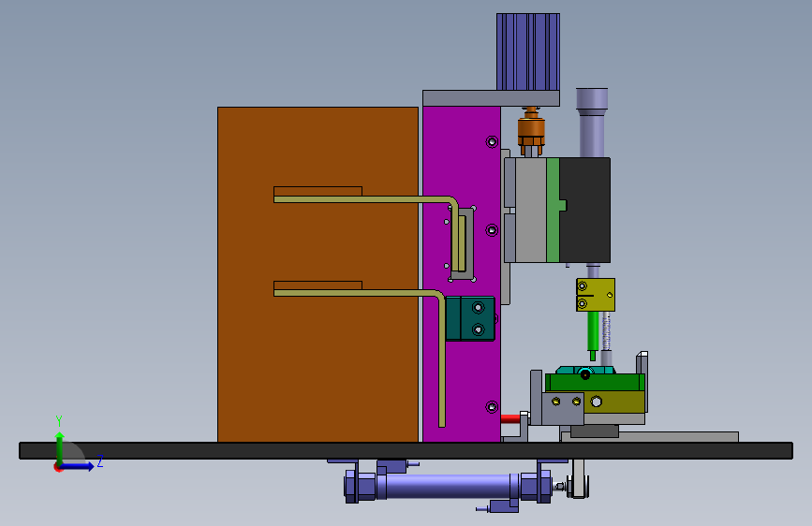The width and height of the screenshot is (812, 526).
Task: Select the yellow clamp block with two screws
Action: tap(596, 295)
